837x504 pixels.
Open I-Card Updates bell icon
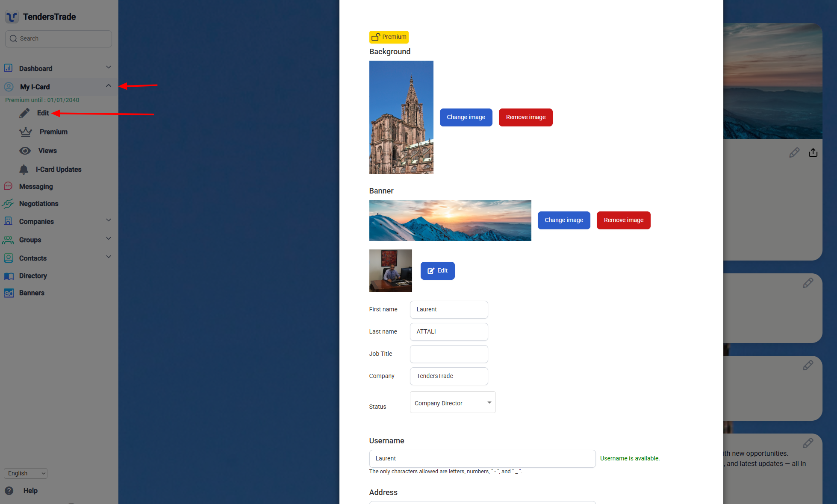point(24,170)
